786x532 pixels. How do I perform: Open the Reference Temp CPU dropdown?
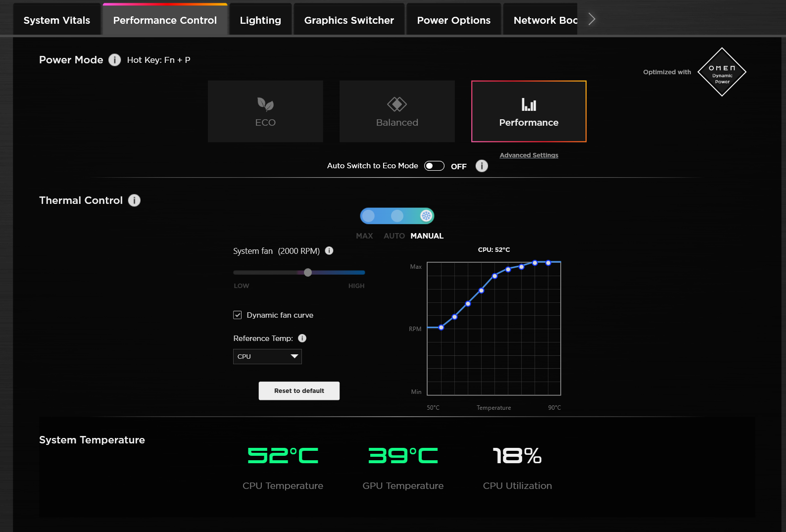click(267, 356)
